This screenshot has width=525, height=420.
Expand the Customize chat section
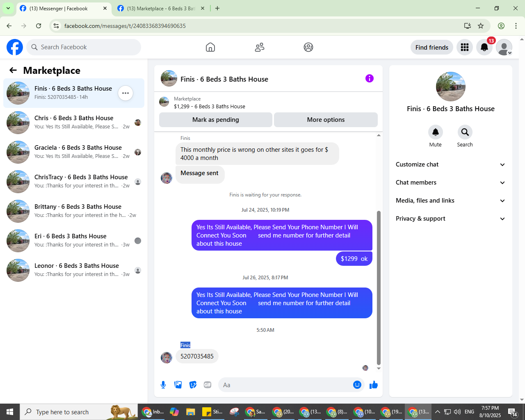click(x=451, y=164)
